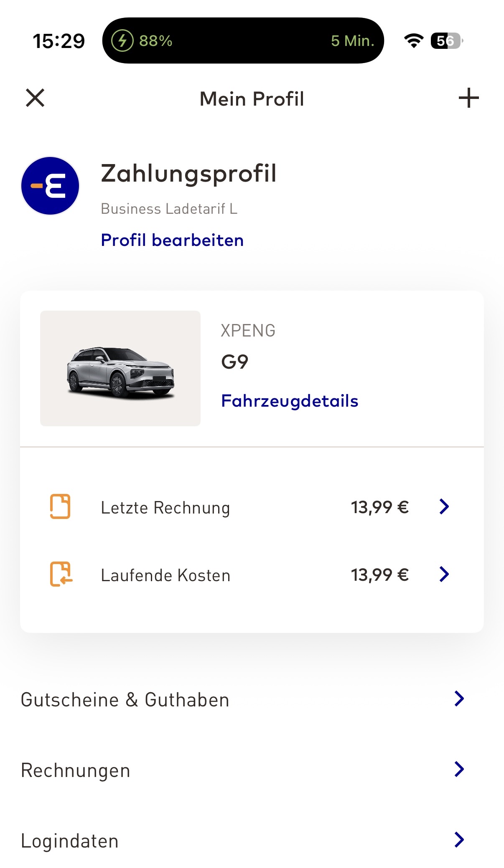This screenshot has width=504, height=868.
Task: Tap the Wi-Fi status icon
Action: pyautogui.click(x=413, y=41)
